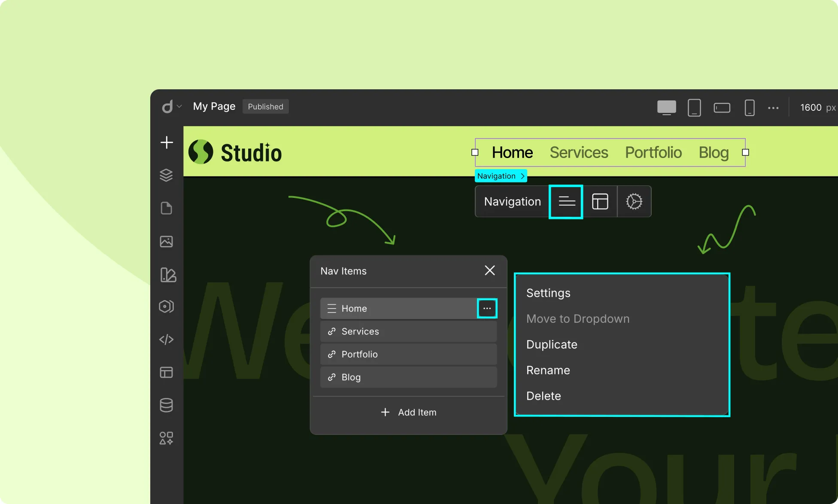838x504 pixels.
Task: Open the Layers panel icon
Action: click(x=166, y=175)
